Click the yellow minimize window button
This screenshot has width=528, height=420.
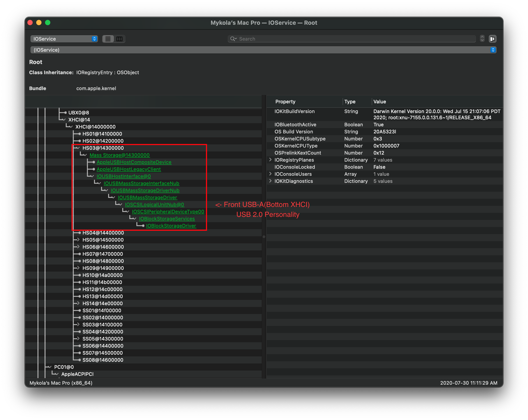(39, 23)
